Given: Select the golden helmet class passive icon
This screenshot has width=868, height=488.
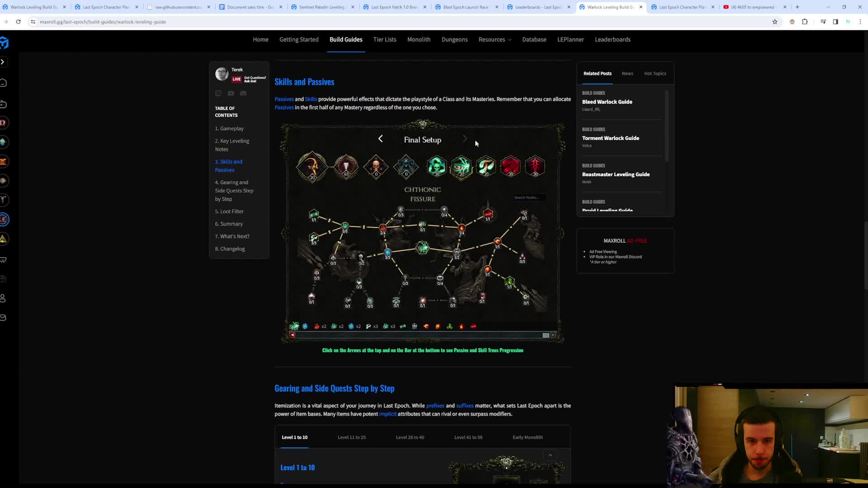Looking at the screenshot, I should tap(311, 167).
